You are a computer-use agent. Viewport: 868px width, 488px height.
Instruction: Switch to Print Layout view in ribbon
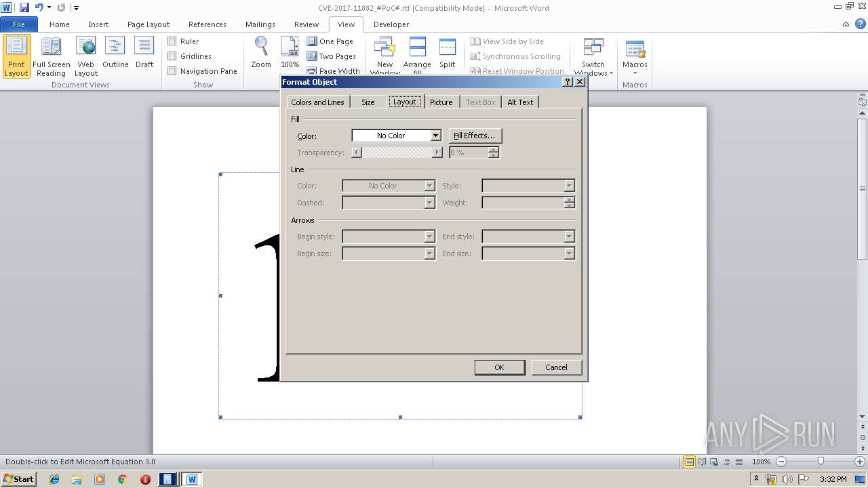click(17, 56)
